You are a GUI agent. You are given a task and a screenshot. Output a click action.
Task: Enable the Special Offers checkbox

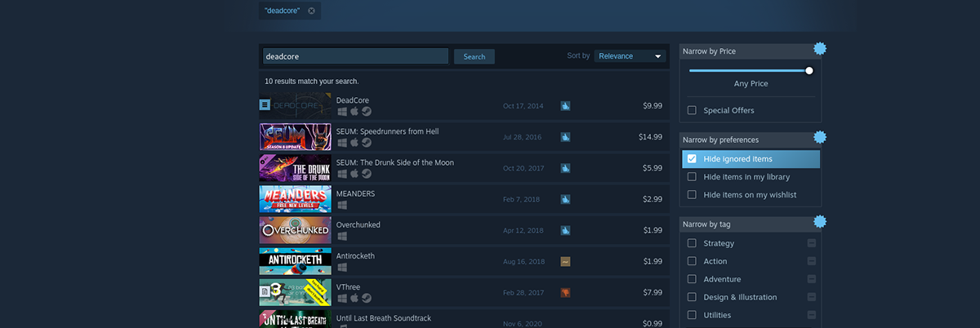pyautogui.click(x=692, y=110)
